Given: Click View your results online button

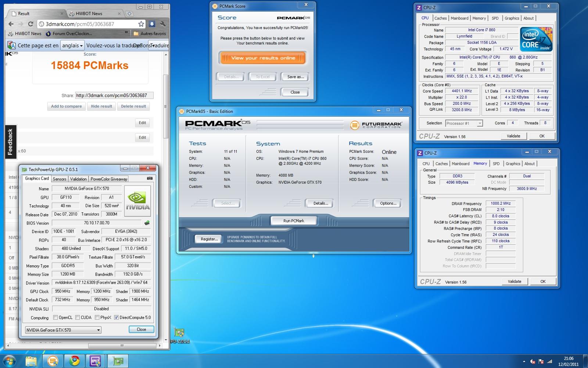Looking at the screenshot, I should coord(263,58).
